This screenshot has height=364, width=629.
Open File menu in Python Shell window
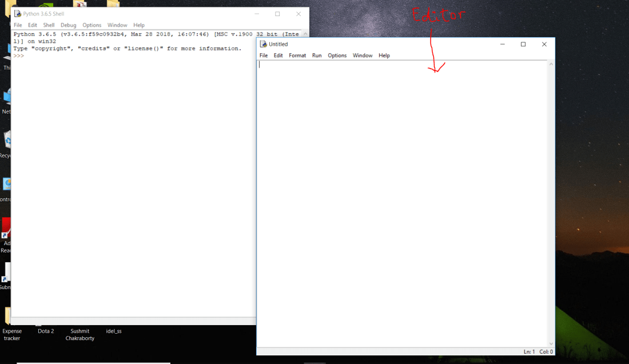coord(18,25)
